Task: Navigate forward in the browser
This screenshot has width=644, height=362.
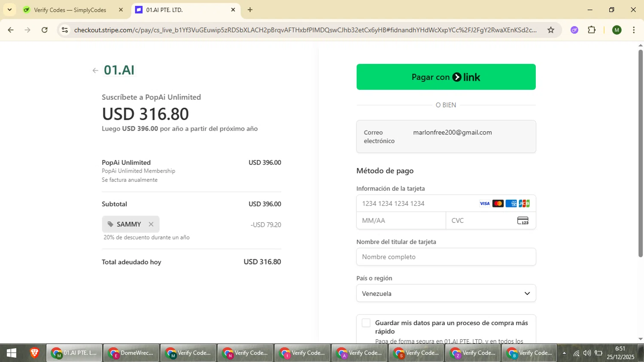Action: (x=27, y=30)
